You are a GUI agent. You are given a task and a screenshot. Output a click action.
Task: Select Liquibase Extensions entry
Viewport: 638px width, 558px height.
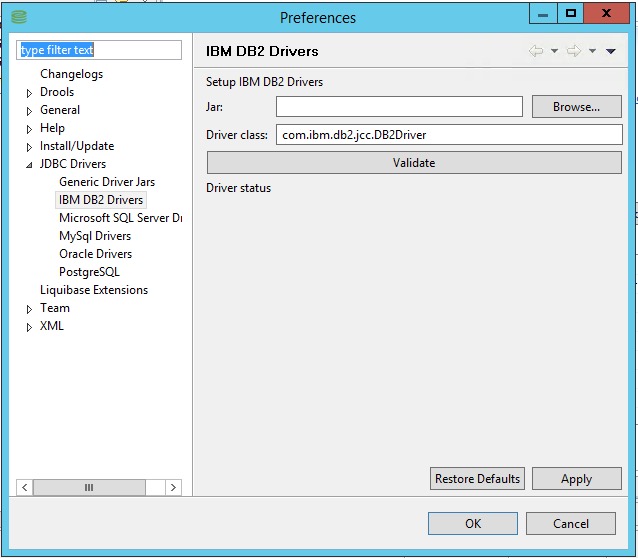pos(94,290)
